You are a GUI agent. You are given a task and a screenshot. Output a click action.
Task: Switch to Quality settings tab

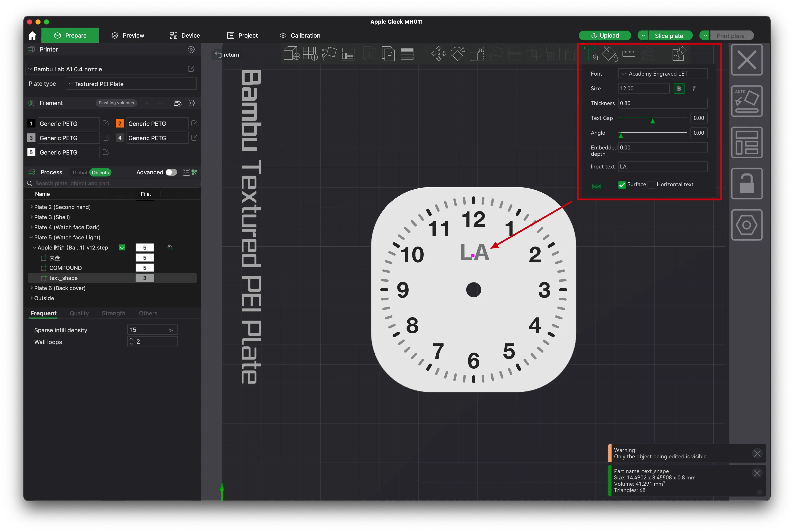pyautogui.click(x=79, y=313)
